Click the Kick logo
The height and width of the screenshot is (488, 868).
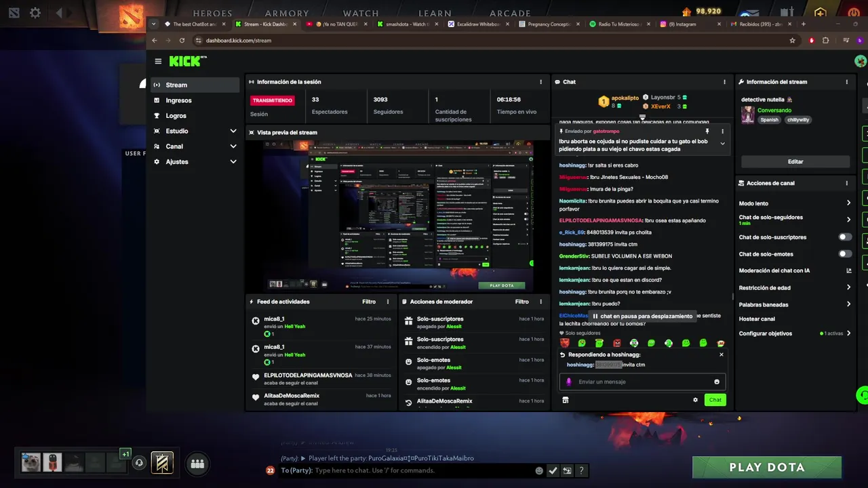[x=187, y=61]
